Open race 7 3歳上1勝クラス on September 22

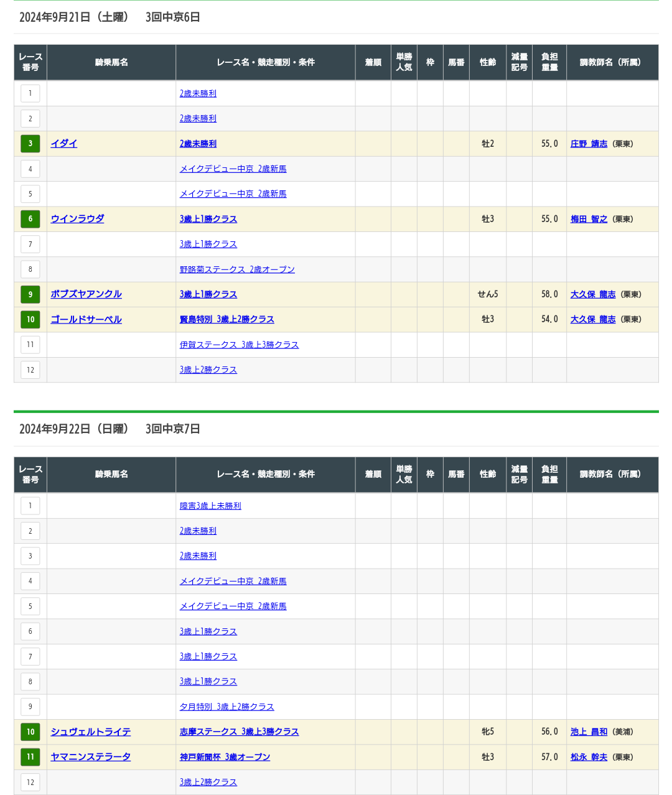[x=208, y=656]
